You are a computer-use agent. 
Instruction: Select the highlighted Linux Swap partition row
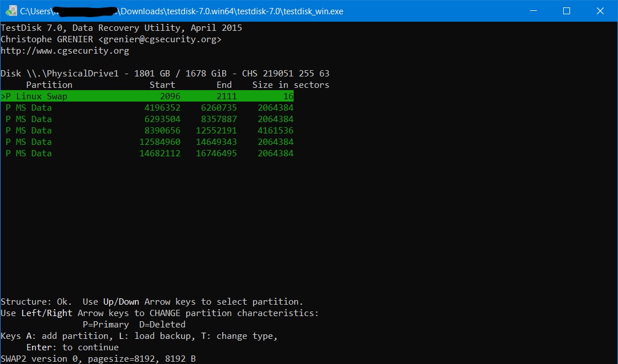(147, 96)
